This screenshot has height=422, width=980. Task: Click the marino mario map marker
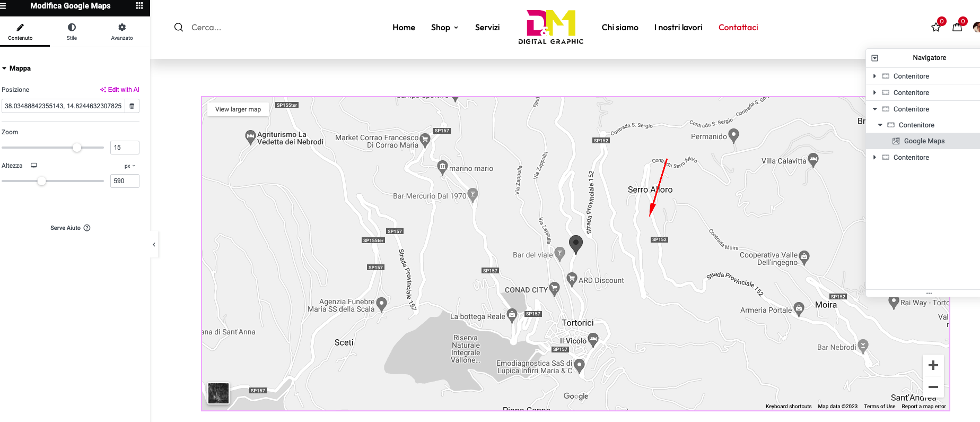(442, 168)
